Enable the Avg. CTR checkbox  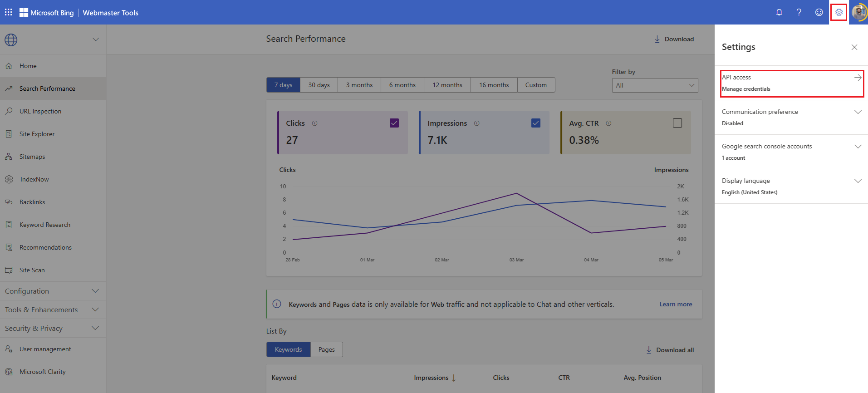click(x=677, y=123)
